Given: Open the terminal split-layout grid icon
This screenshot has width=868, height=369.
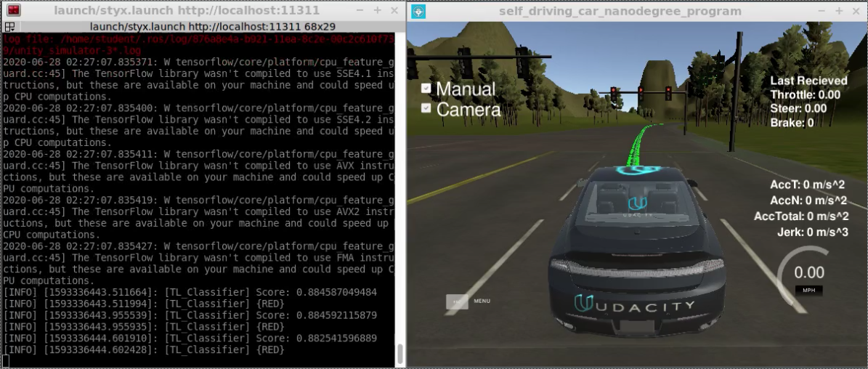Looking at the screenshot, I should pos(9,27).
